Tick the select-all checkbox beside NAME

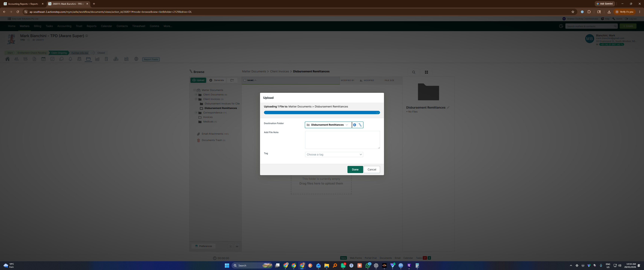(245, 80)
